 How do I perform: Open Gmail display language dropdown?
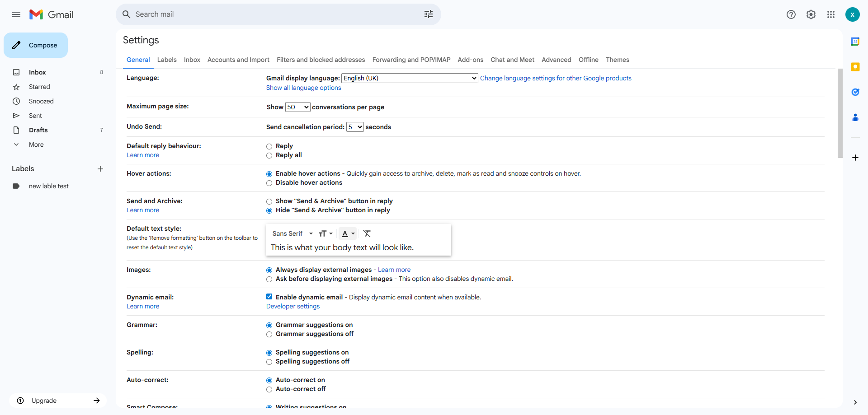(x=410, y=78)
